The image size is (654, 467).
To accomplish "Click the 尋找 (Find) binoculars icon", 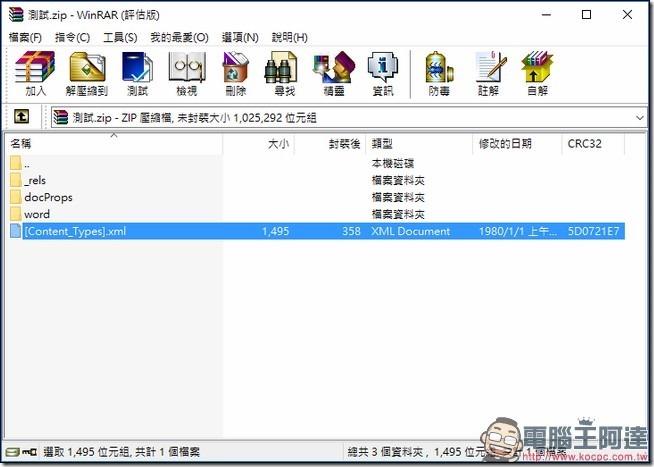I will [x=282, y=67].
